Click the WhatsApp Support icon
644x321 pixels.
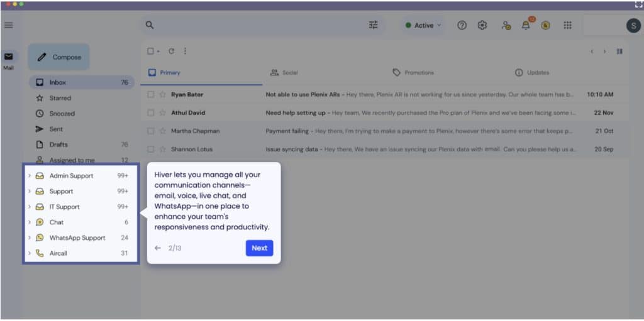[40, 237]
